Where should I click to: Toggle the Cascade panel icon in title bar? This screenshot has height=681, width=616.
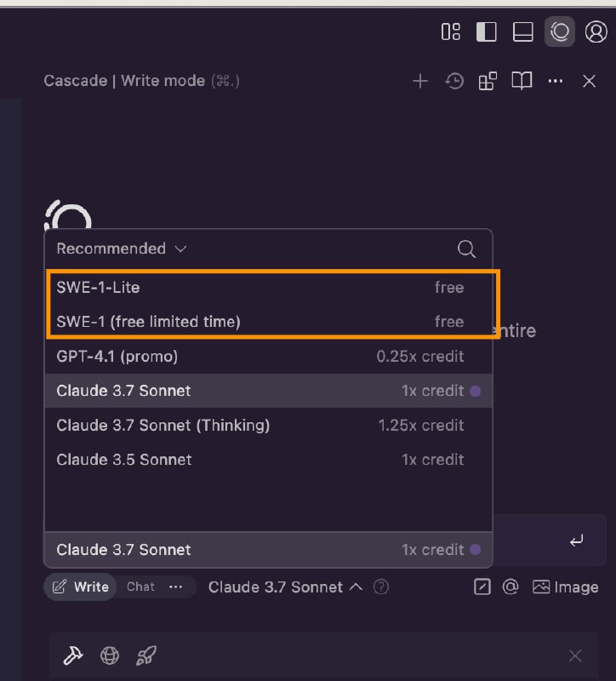[x=560, y=31]
